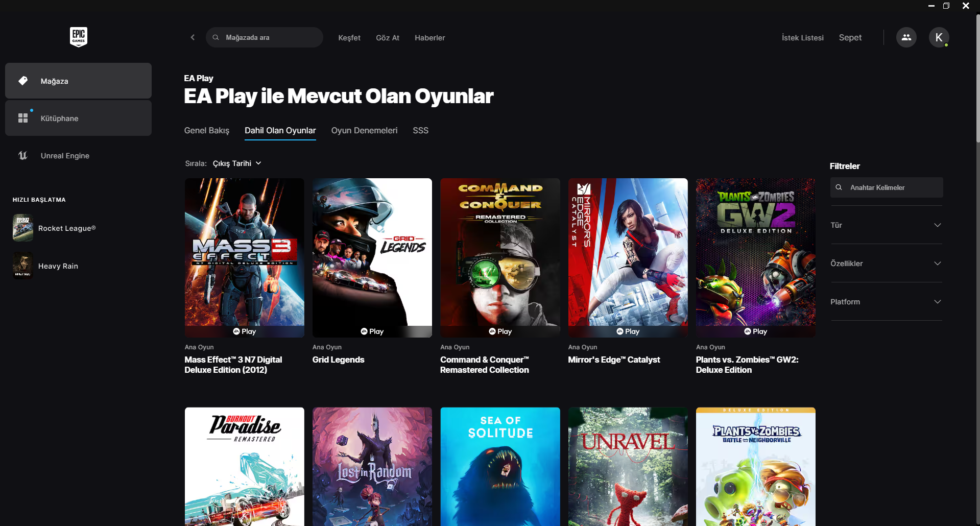
Task: Click the keyword filter magnifier icon
Action: 839,187
